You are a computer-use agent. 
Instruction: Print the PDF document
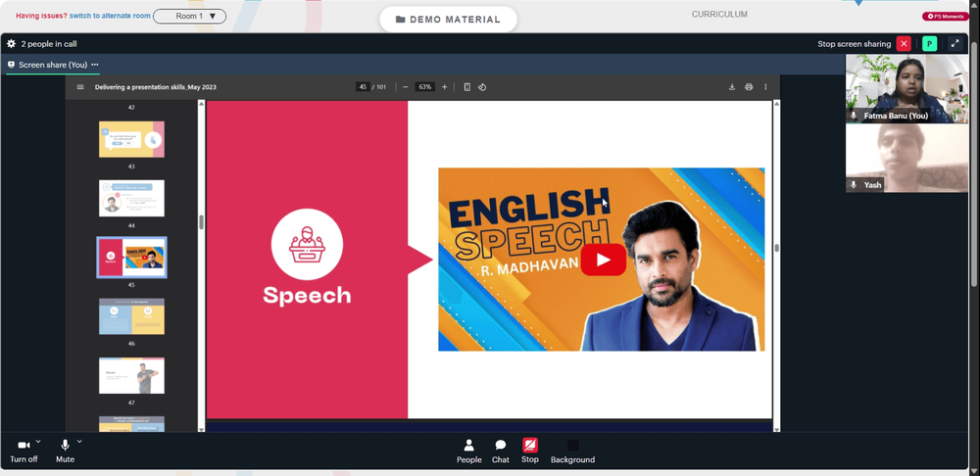tap(749, 87)
